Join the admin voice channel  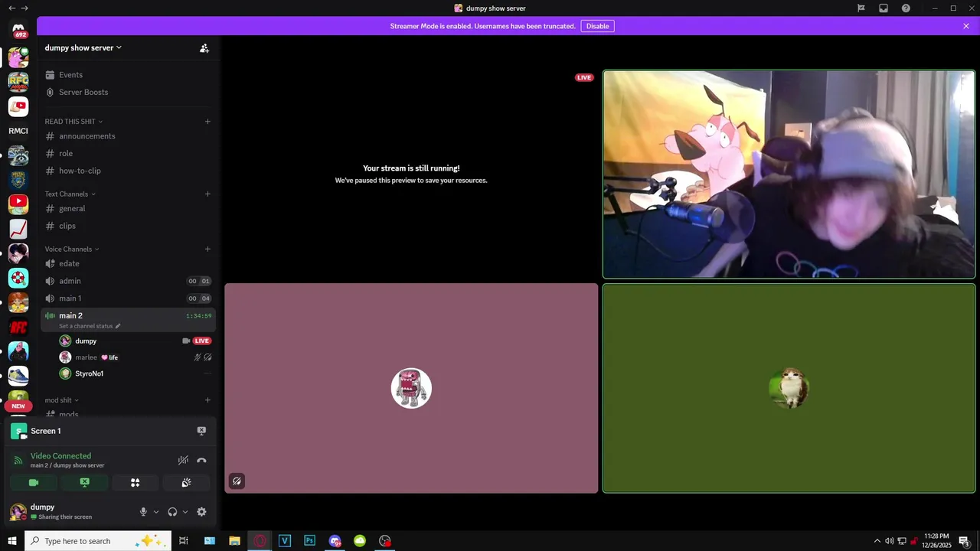128,281
